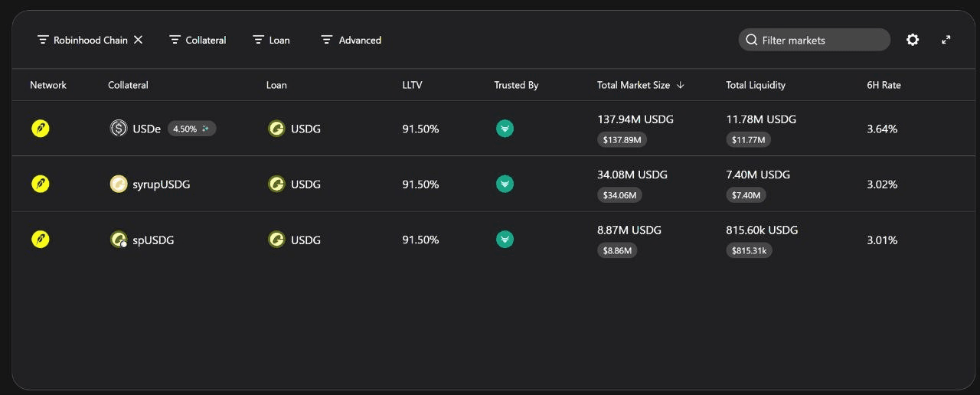Sort by the 6H Rate column header

click(x=884, y=85)
